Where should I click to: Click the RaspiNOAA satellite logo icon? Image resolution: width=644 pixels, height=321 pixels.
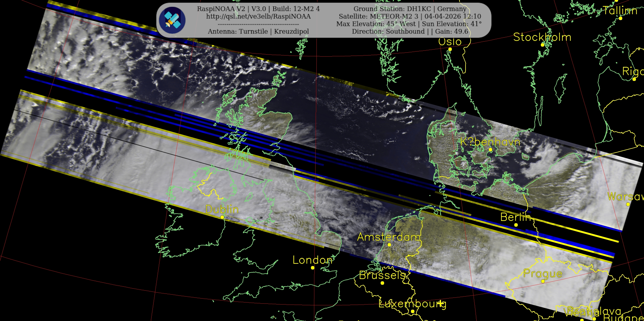point(172,20)
